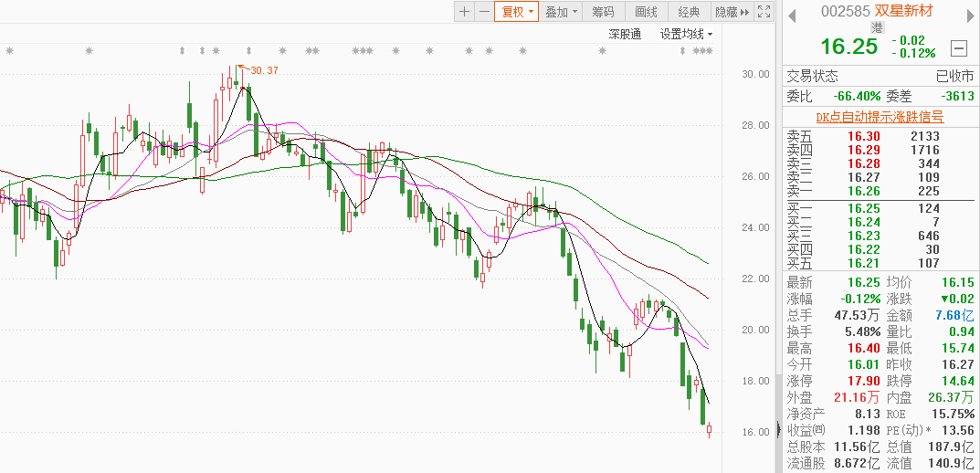Click the splitter handle left of quote panel
This screenshot has height=473, width=980.
778,429
